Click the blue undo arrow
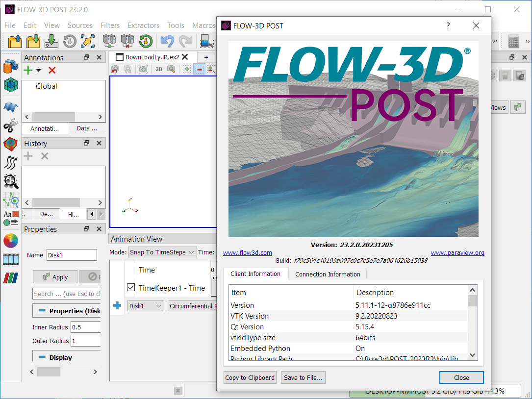The image size is (532, 399). pos(167,41)
